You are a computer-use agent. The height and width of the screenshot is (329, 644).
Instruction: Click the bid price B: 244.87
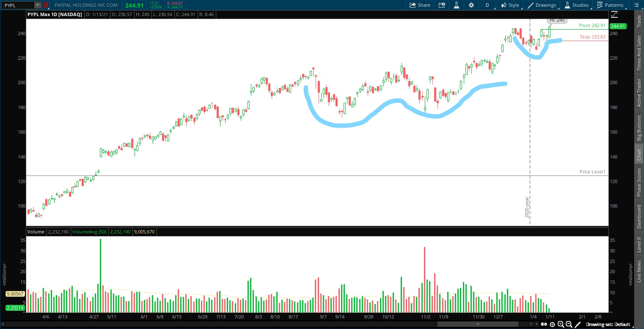tap(175, 3)
